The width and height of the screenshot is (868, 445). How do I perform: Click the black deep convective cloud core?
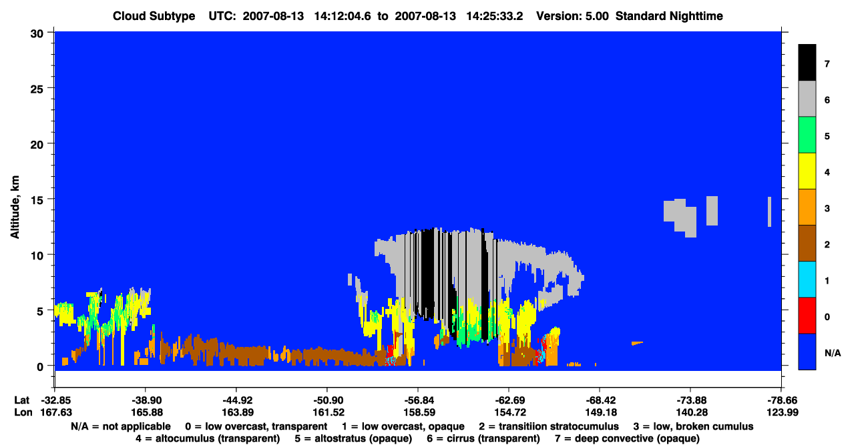click(427, 274)
